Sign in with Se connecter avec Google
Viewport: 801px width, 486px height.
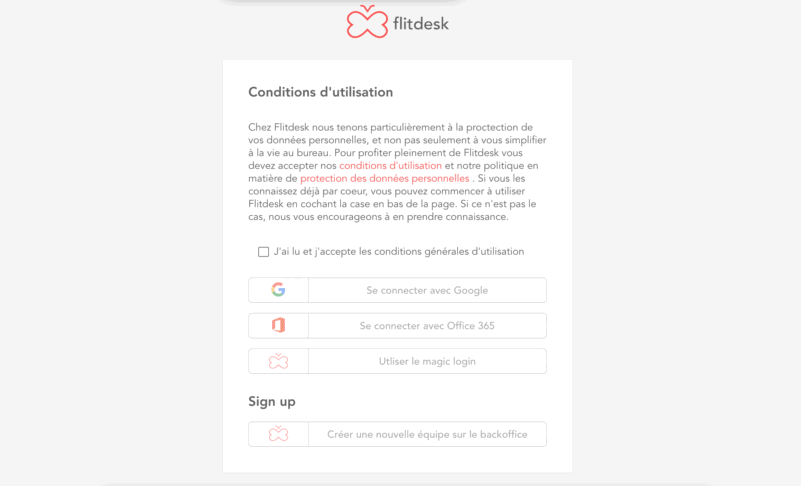(397, 290)
